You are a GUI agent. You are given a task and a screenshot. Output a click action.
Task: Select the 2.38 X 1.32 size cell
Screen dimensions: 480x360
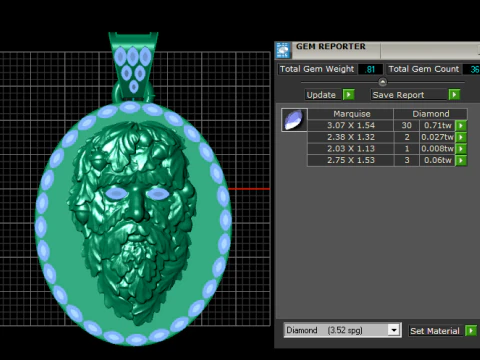pos(350,137)
